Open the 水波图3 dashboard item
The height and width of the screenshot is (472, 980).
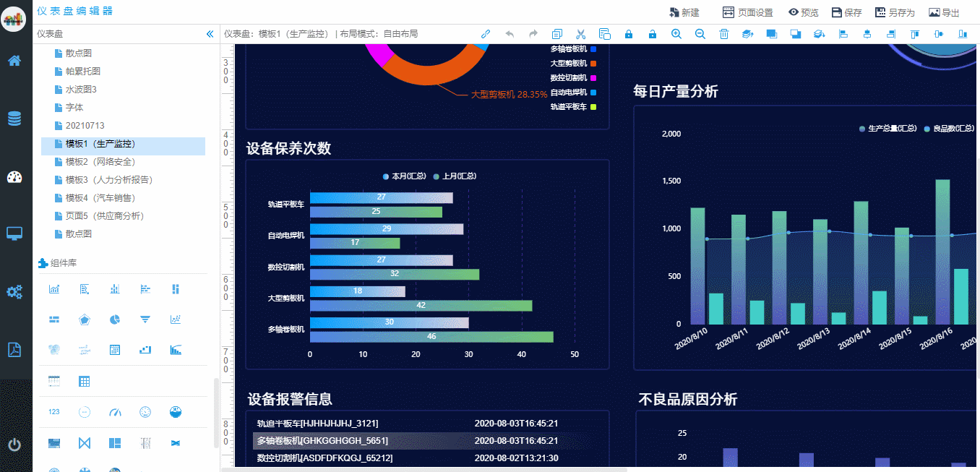[75, 90]
